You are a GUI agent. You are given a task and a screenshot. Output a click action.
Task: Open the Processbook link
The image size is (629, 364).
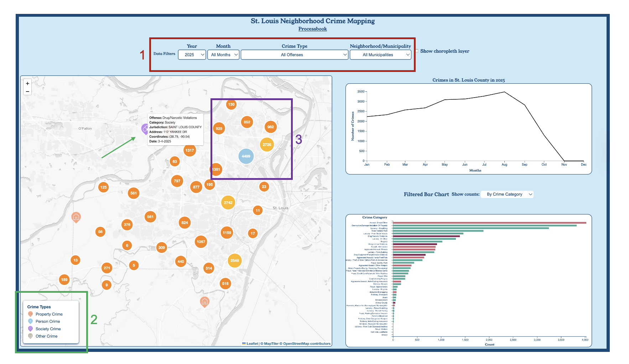click(x=312, y=29)
